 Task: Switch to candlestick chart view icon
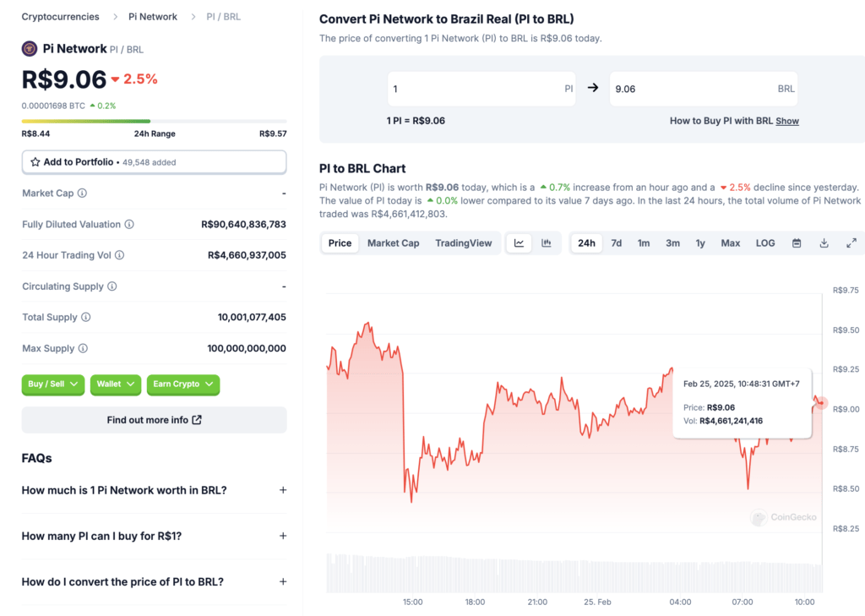click(547, 243)
